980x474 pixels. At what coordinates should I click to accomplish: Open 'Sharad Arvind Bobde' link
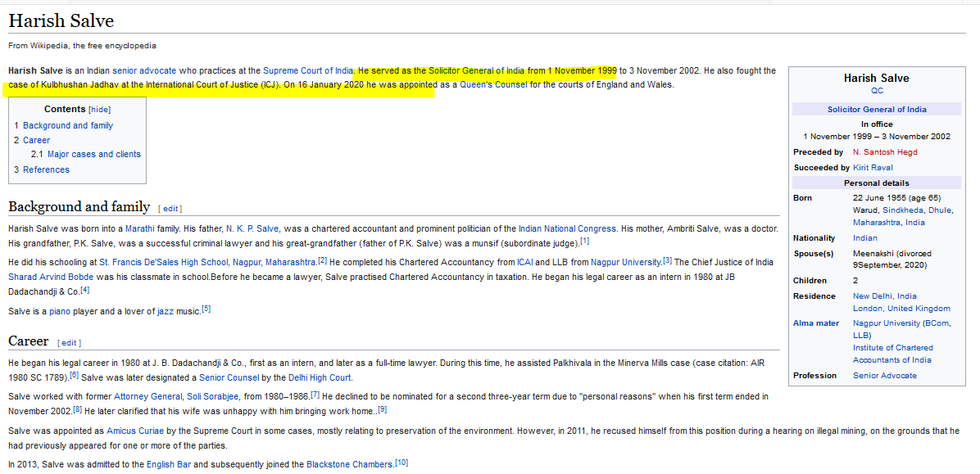click(x=52, y=276)
